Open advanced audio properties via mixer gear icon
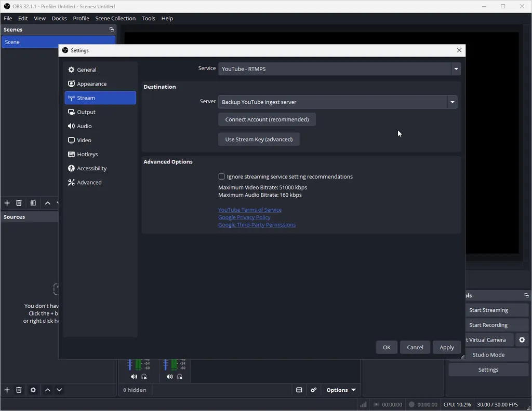Screen dimensions: 532x411 click(314, 390)
